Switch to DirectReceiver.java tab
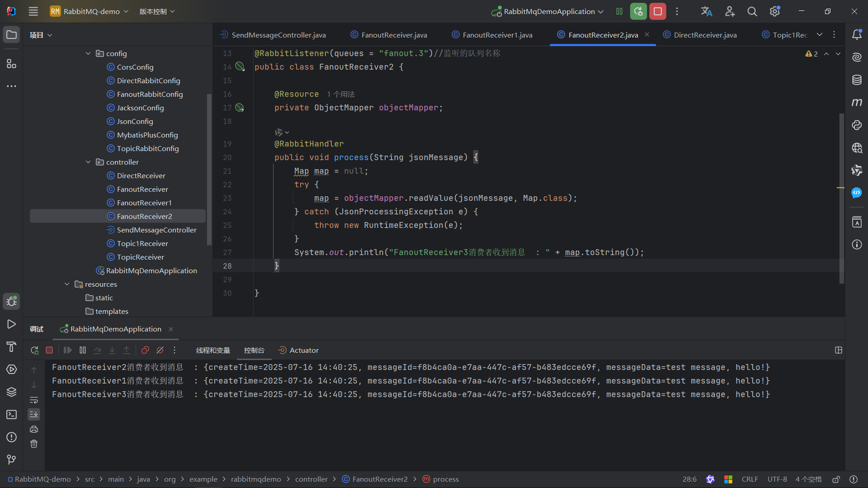This screenshot has width=868, height=488. [700, 35]
